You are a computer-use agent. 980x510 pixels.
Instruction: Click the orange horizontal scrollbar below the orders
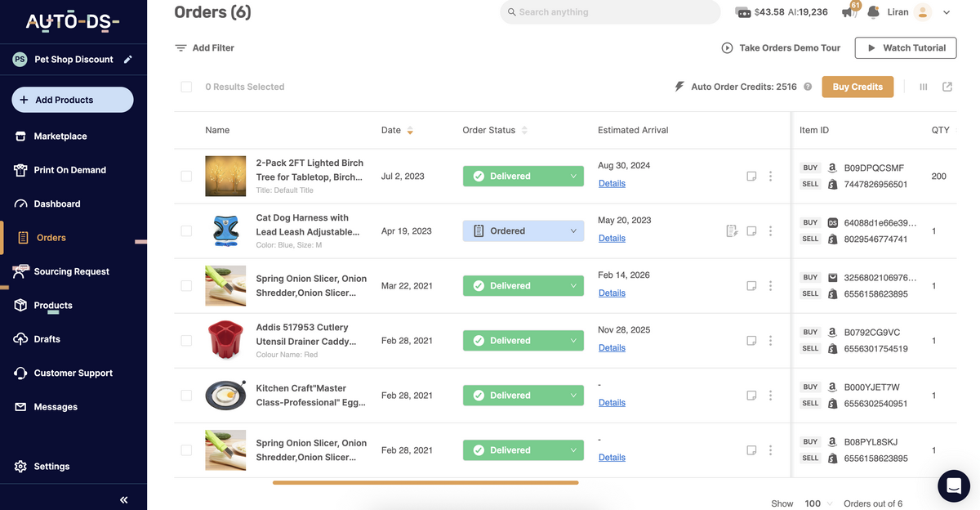click(425, 483)
